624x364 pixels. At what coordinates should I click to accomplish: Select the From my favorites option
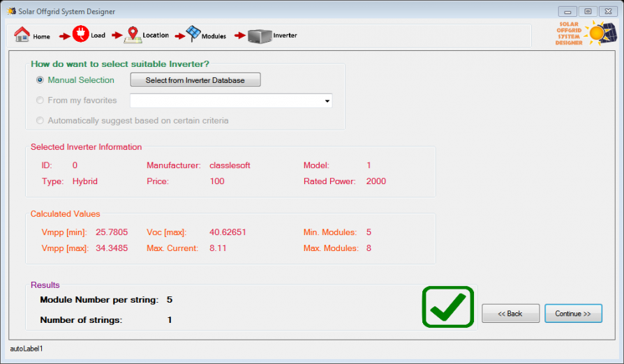(x=40, y=100)
